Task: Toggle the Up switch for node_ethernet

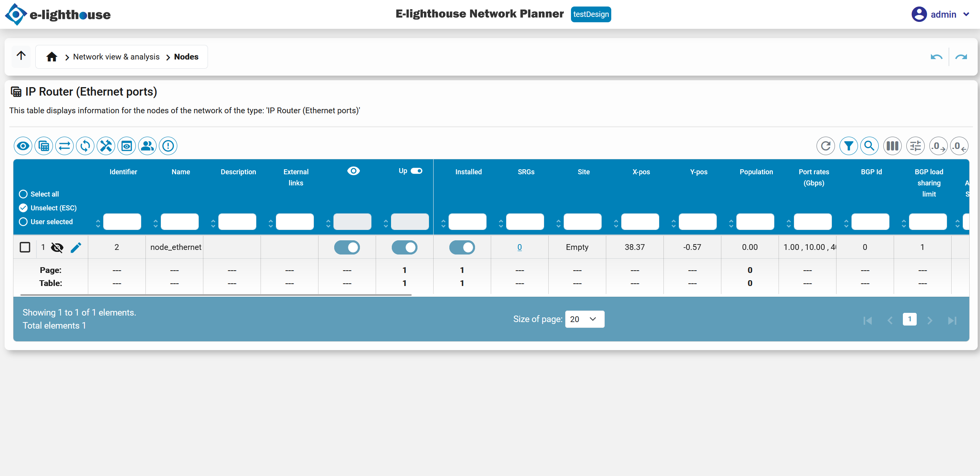Action: 405,248
